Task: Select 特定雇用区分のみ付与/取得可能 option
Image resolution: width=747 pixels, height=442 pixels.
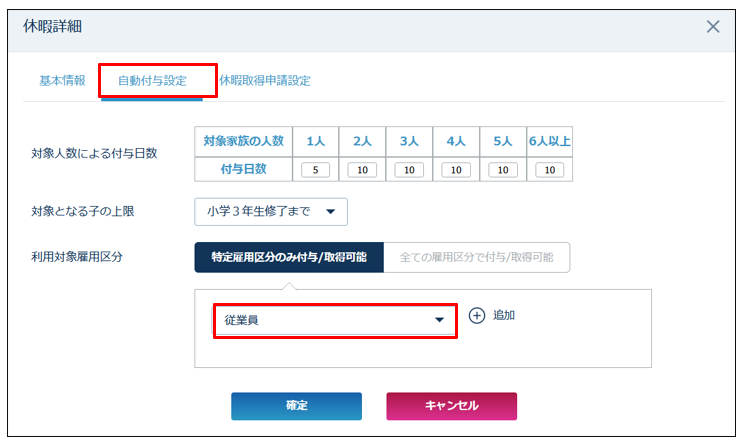Action: [x=289, y=257]
